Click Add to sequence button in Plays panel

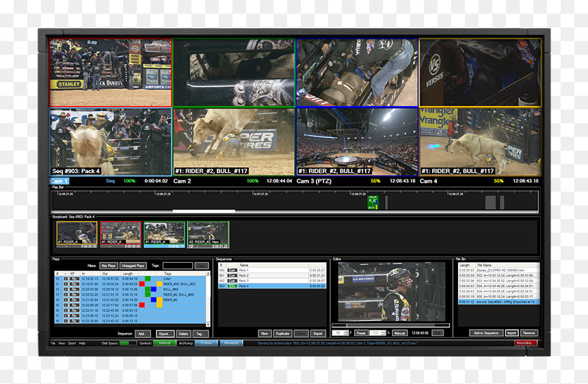(143, 334)
